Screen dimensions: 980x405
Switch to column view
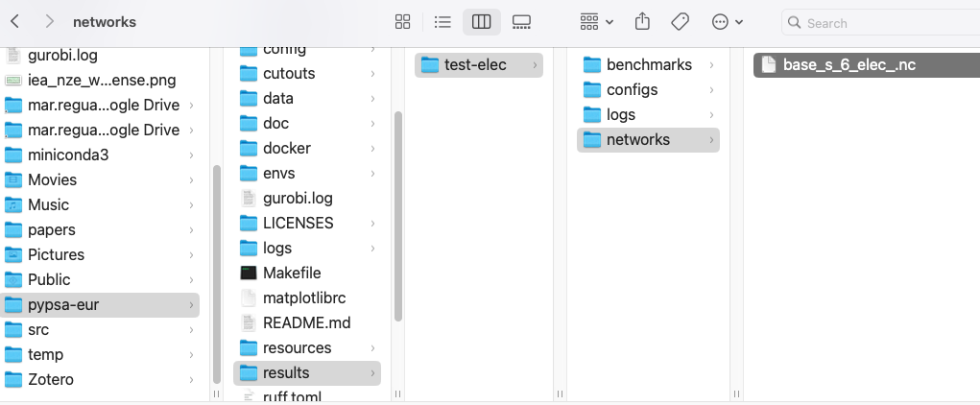point(481,22)
